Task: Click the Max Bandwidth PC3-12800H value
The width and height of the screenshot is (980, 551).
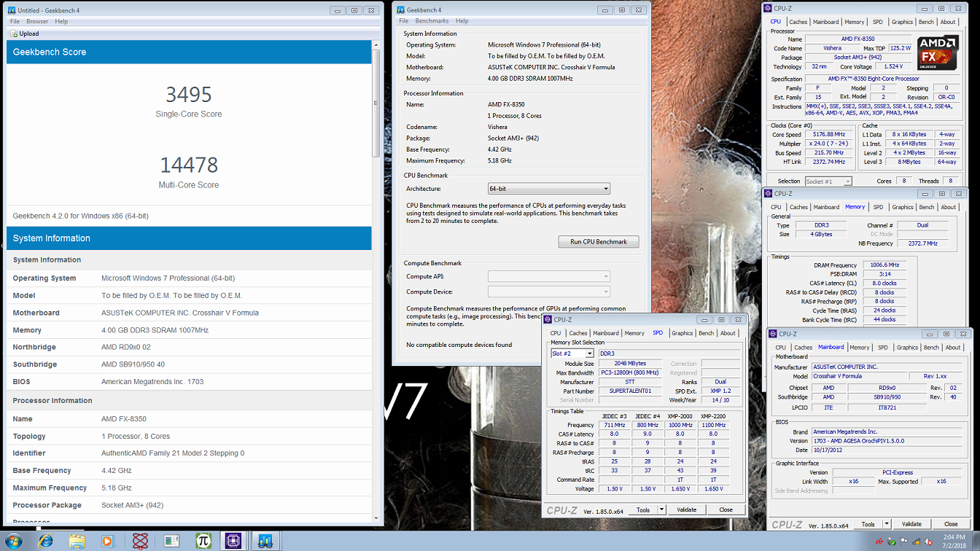Action: (x=629, y=373)
